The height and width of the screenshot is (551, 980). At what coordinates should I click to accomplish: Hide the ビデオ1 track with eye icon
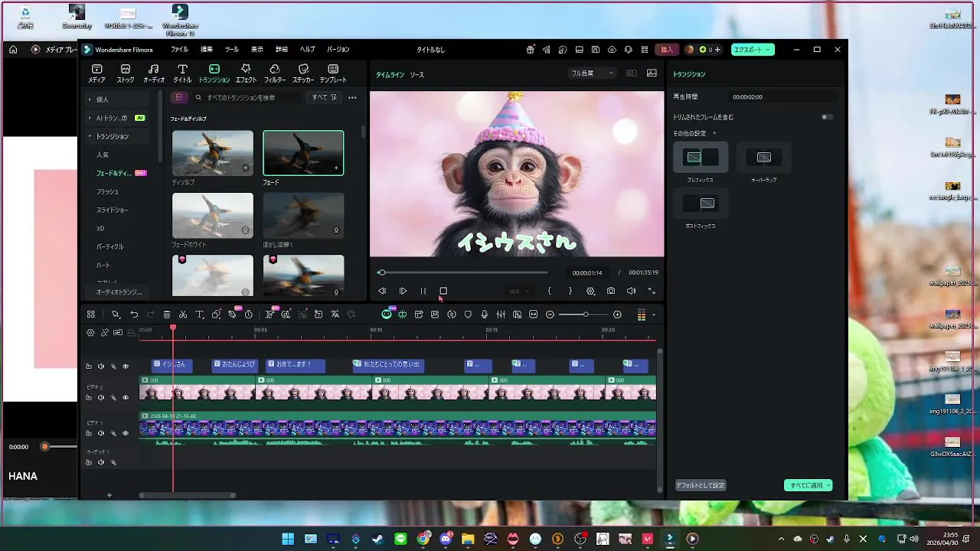click(126, 433)
